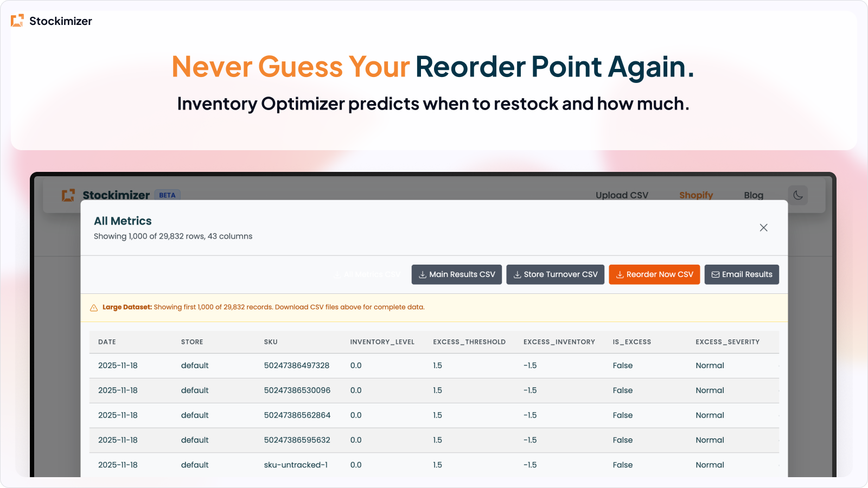
Task: Click the download icon on Main Results CSV
Action: pos(422,274)
